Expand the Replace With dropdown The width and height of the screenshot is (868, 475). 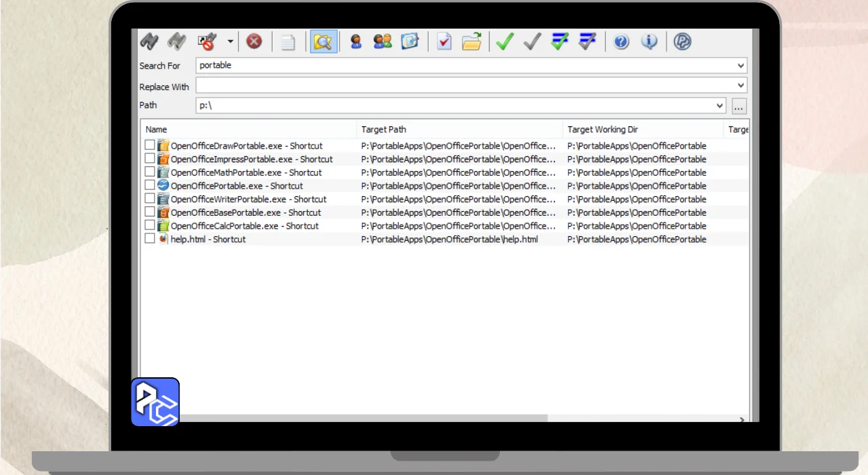pos(741,85)
